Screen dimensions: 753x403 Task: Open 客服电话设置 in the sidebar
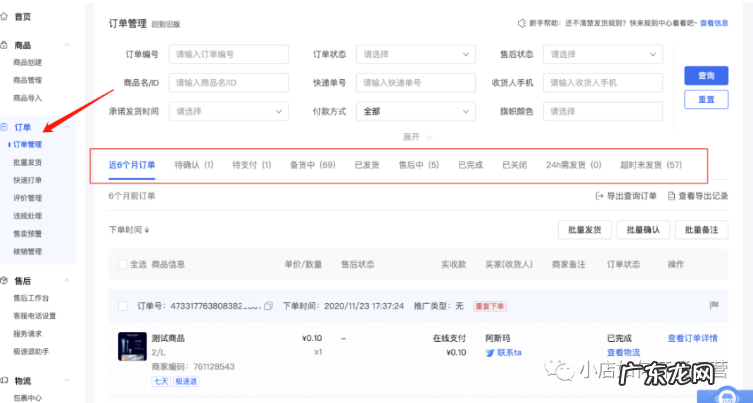(x=35, y=316)
